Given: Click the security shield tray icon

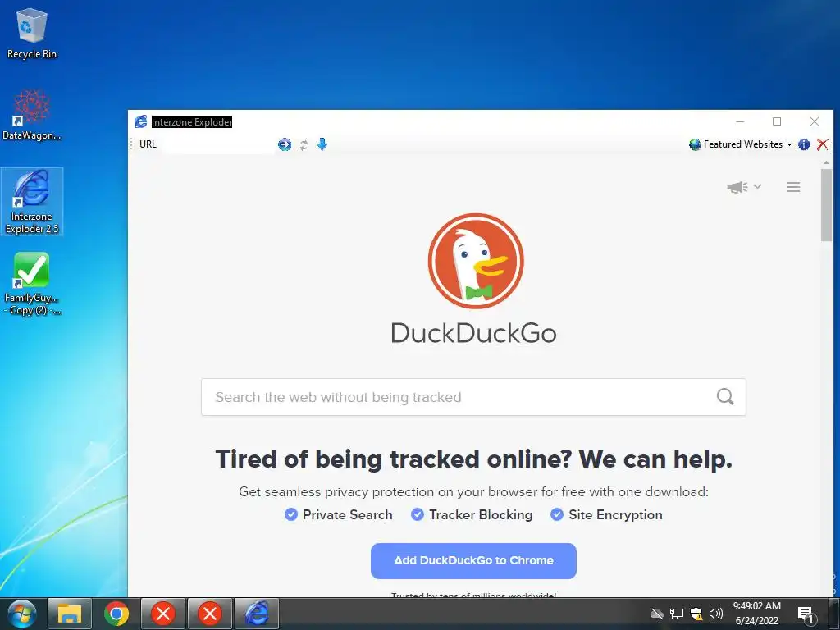Looking at the screenshot, I should pos(696,614).
